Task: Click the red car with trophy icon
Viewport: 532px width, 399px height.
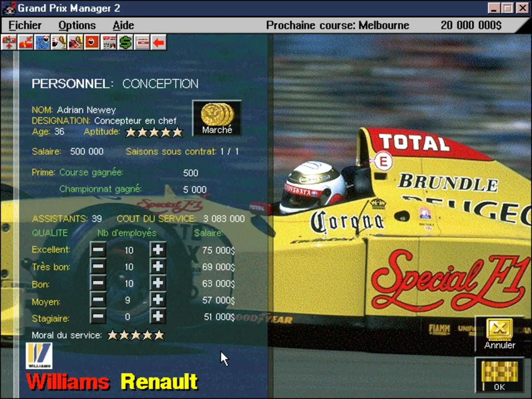Action: pyautogui.click(x=75, y=42)
